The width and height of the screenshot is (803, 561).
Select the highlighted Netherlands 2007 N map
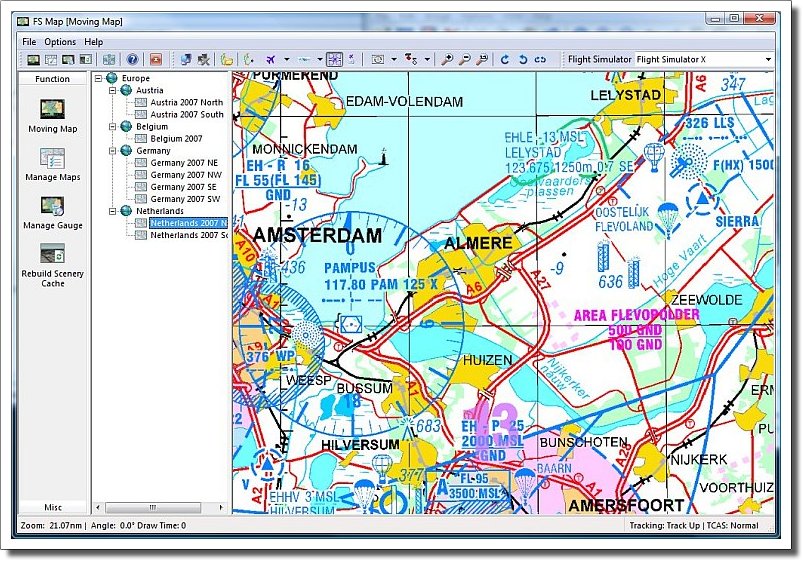(x=188, y=223)
